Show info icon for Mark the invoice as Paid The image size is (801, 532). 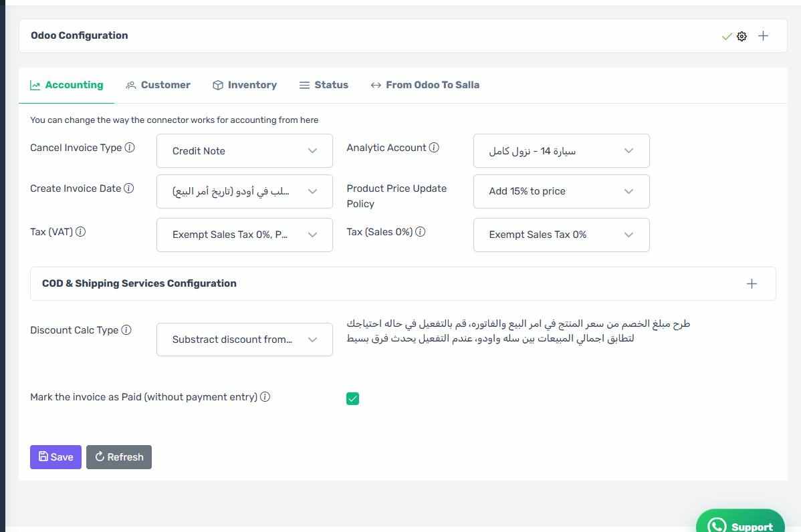[x=265, y=397]
